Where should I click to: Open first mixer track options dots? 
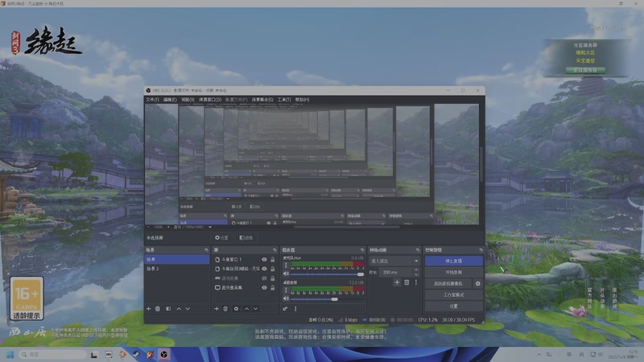tap(287, 265)
